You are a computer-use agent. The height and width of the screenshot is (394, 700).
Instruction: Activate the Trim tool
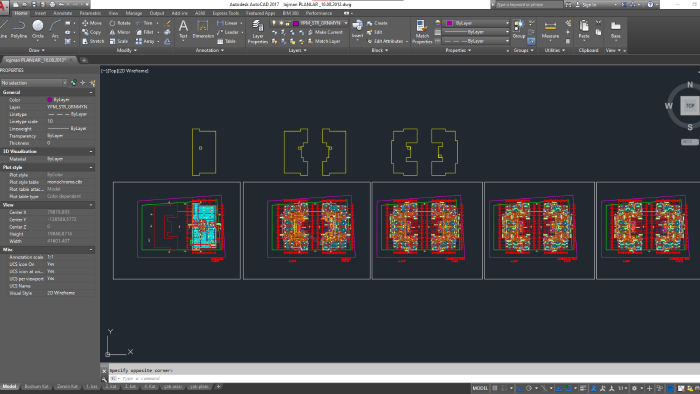[x=144, y=23]
